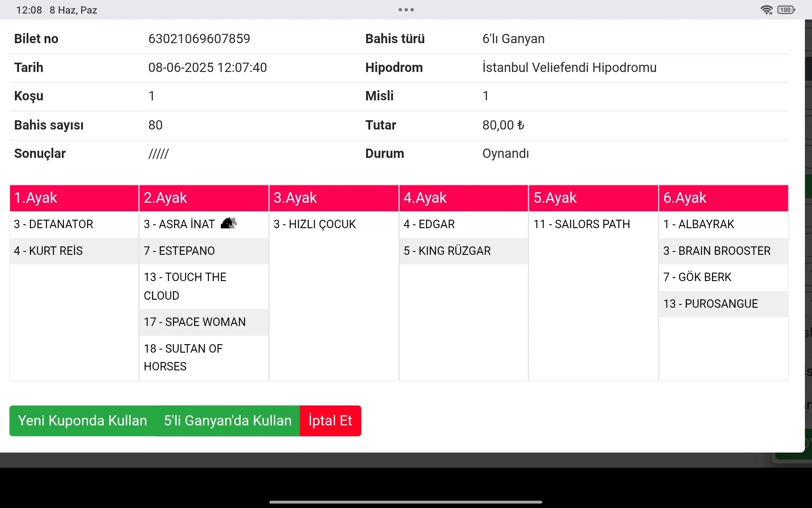Click the 11 - SAILORS PATH entry

582,224
